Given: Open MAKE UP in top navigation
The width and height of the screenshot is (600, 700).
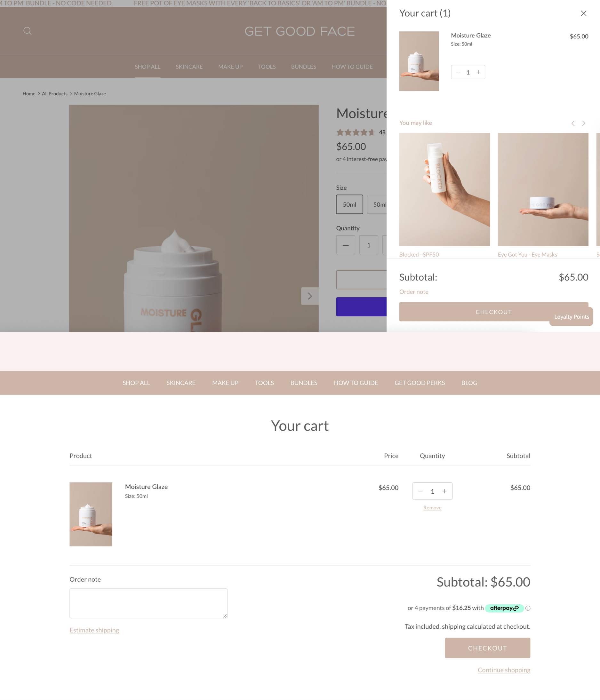Looking at the screenshot, I should tap(230, 67).
